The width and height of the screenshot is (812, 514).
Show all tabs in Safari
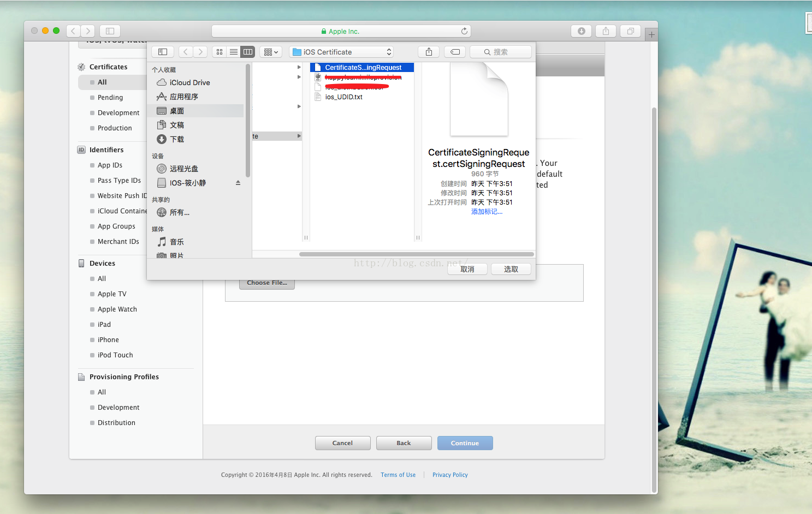point(630,31)
